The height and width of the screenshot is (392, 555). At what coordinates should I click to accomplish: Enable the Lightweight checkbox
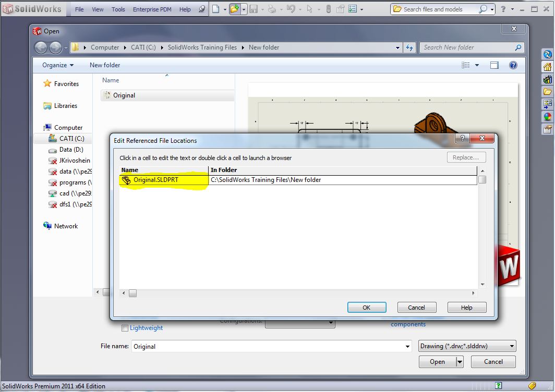(125, 328)
